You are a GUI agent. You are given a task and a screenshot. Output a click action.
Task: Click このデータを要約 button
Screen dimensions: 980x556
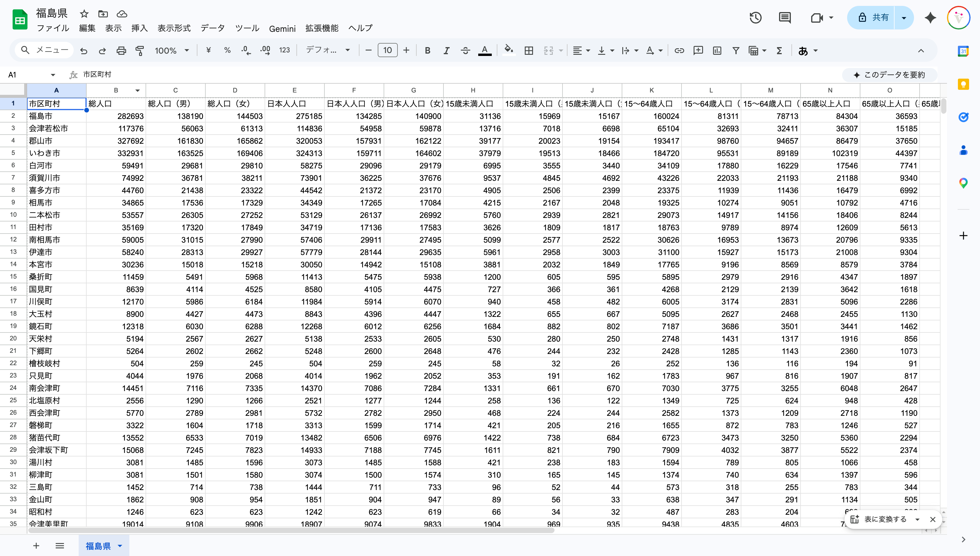pos(890,75)
